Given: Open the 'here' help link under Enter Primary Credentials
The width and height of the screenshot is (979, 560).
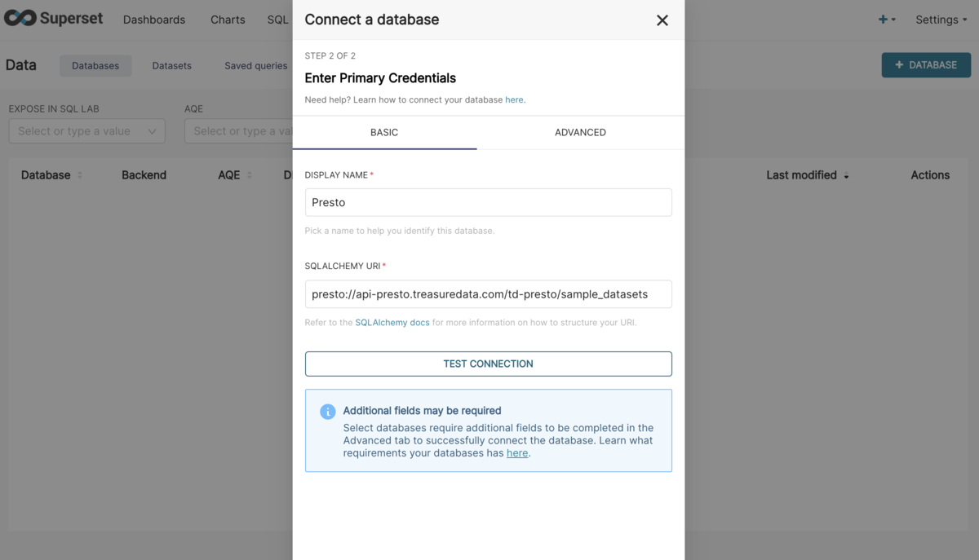Looking at the screenshot, I should click(x=514, y=99).
